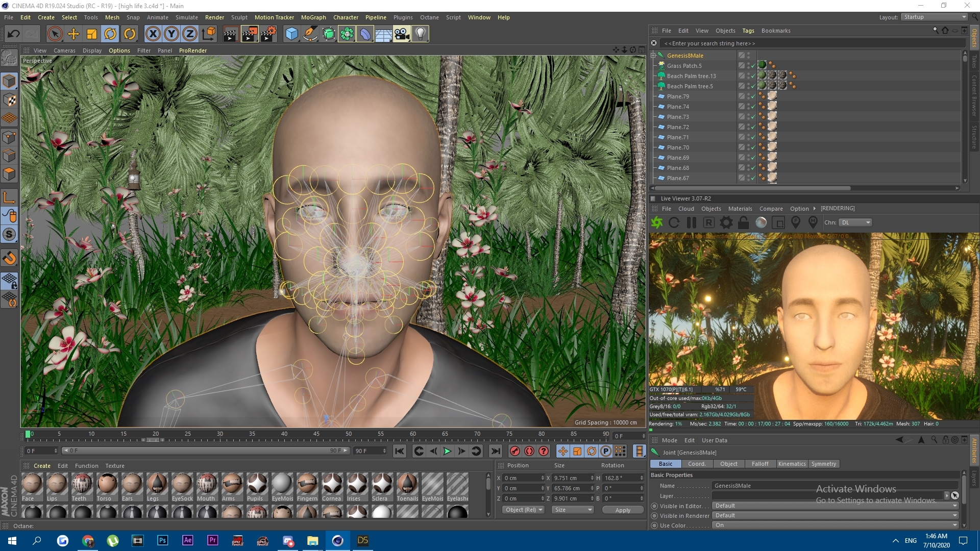The image size is (980, 551).
Task: Toggle Y axis lock button
Action: tap(171, 34)
